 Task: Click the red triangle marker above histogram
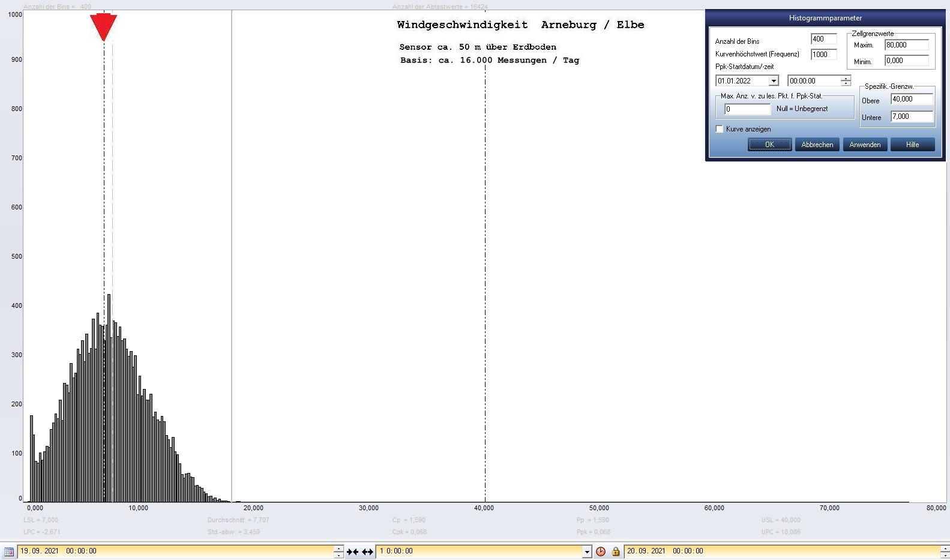103,27
